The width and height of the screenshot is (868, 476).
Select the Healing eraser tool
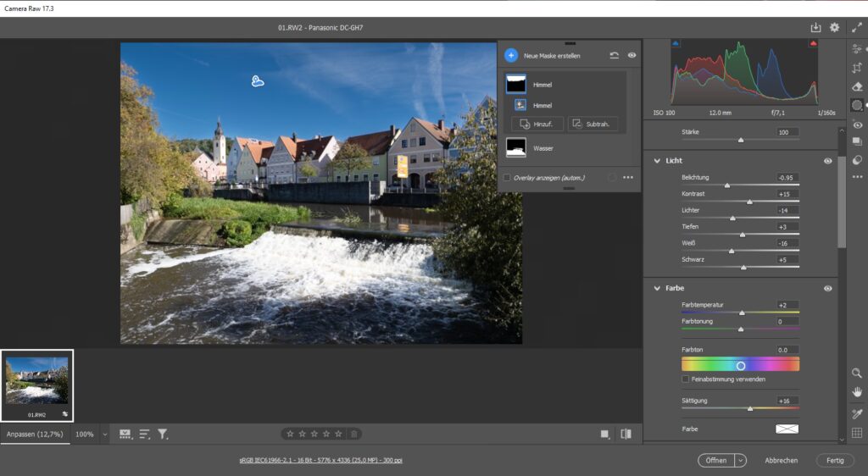pos(857,86)
